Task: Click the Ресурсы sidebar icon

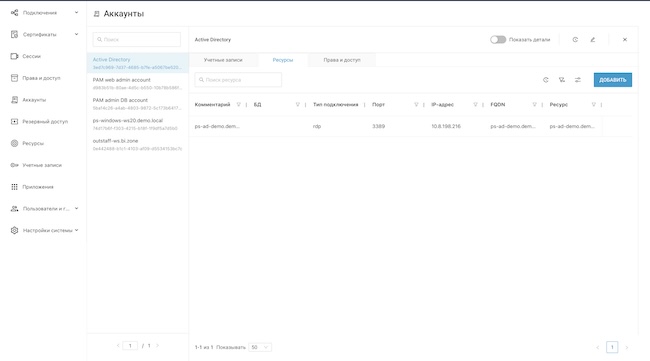Action: coord(15,143)
